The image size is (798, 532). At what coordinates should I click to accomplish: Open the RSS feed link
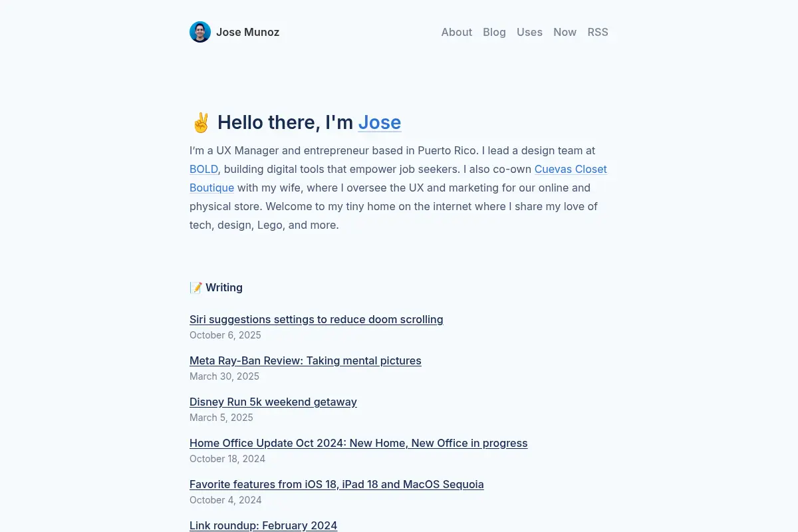598,32
